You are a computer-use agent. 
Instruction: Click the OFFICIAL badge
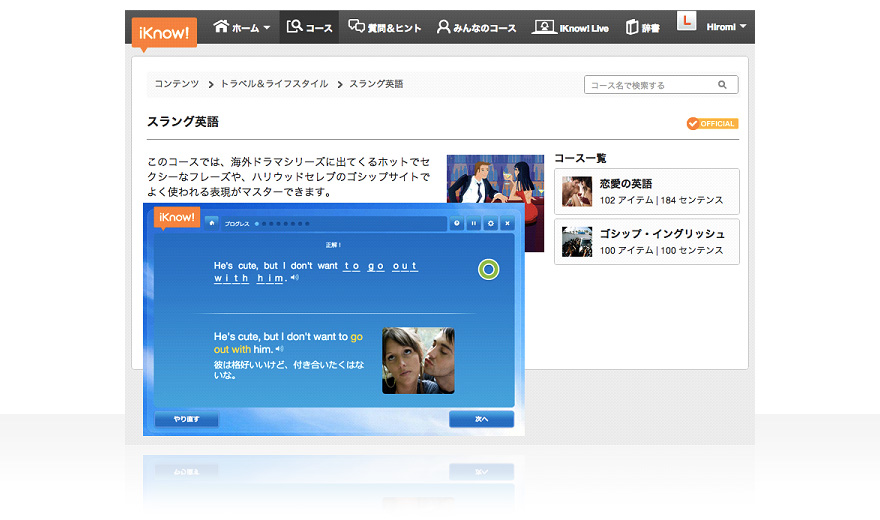tap(712, 123)
